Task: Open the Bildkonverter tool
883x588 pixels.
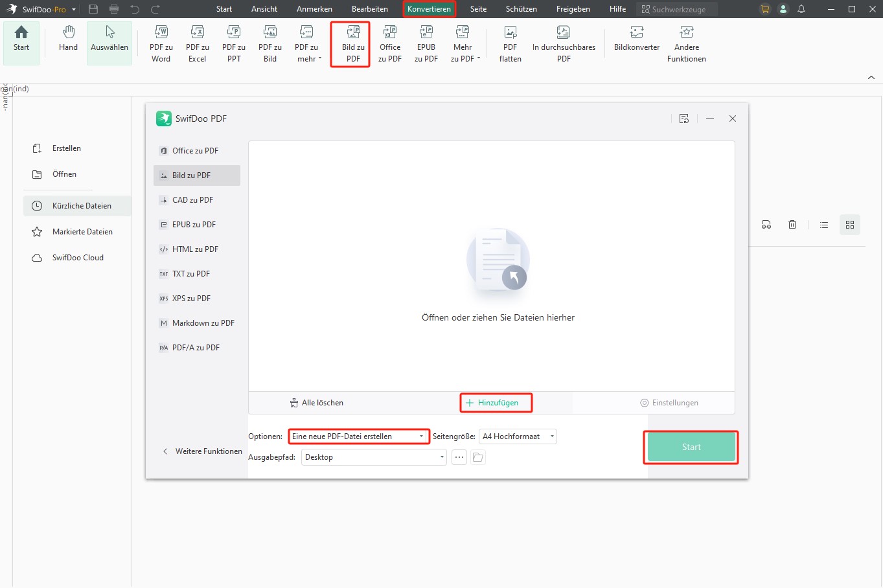Action: (x=637, y=40)
